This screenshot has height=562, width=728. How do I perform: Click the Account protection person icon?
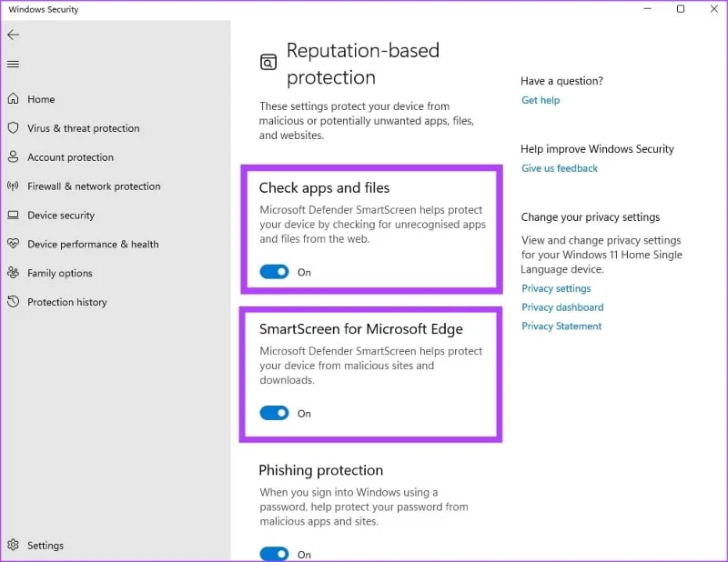click(13, 156)
